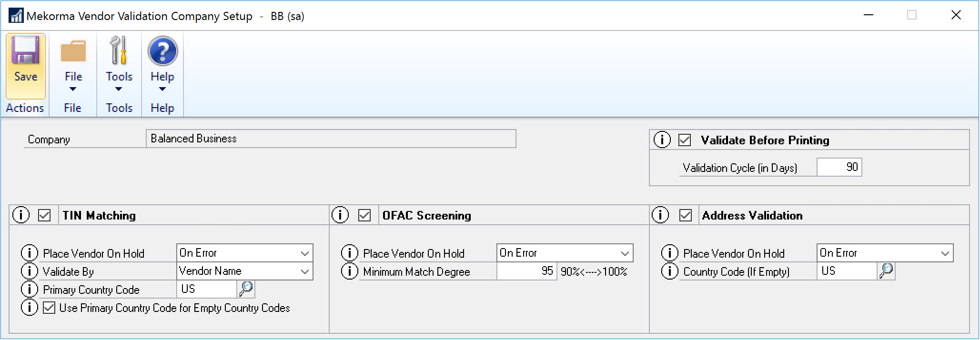Disable the Address Validation checkbox
The height and width of the screenshot is (340, 980).
685,215
